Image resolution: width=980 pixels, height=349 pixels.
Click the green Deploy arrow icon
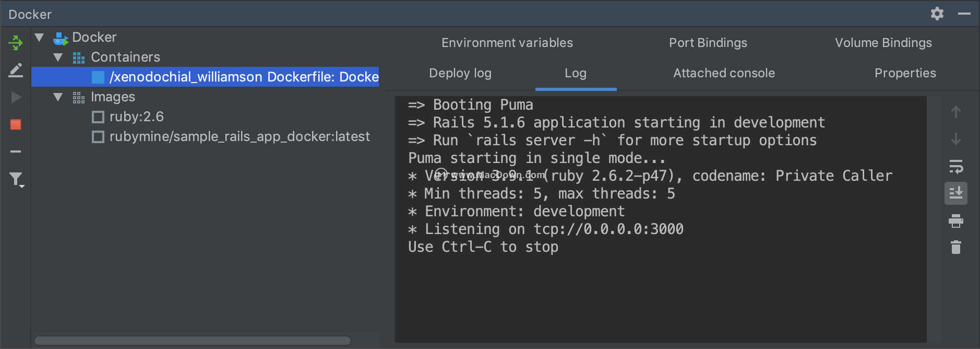(x=16, y=42)
